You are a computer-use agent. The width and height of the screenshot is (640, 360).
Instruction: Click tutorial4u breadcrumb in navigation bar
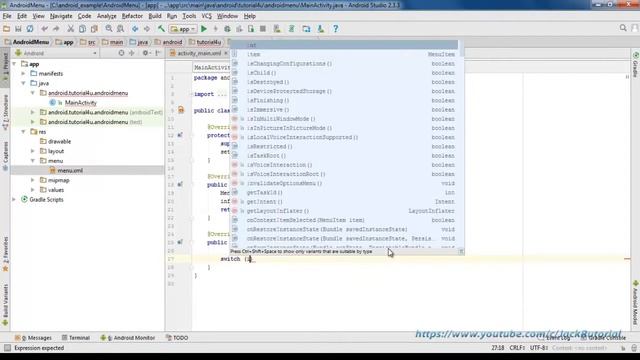pos(205,42)
